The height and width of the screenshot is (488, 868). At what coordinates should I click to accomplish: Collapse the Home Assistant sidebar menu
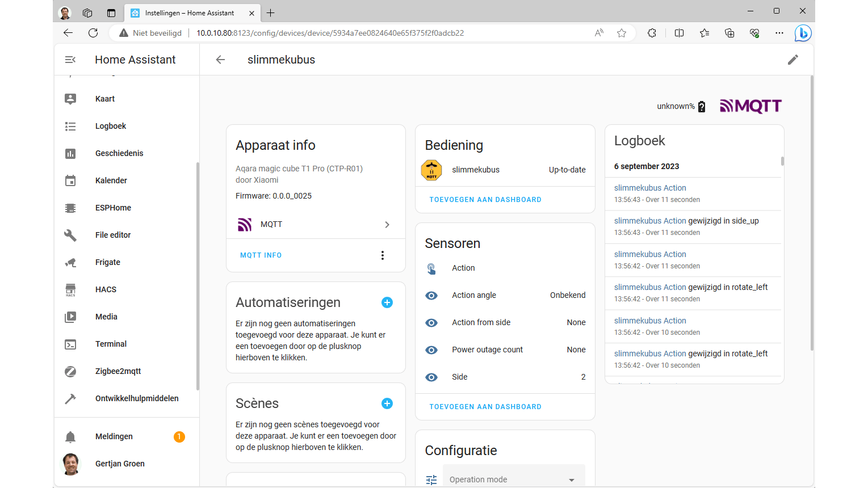pyautogui.click(x=70, y=60)
